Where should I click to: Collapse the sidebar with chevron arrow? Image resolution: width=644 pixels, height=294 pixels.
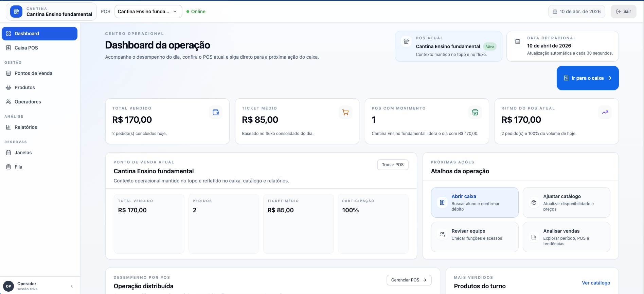72,286
